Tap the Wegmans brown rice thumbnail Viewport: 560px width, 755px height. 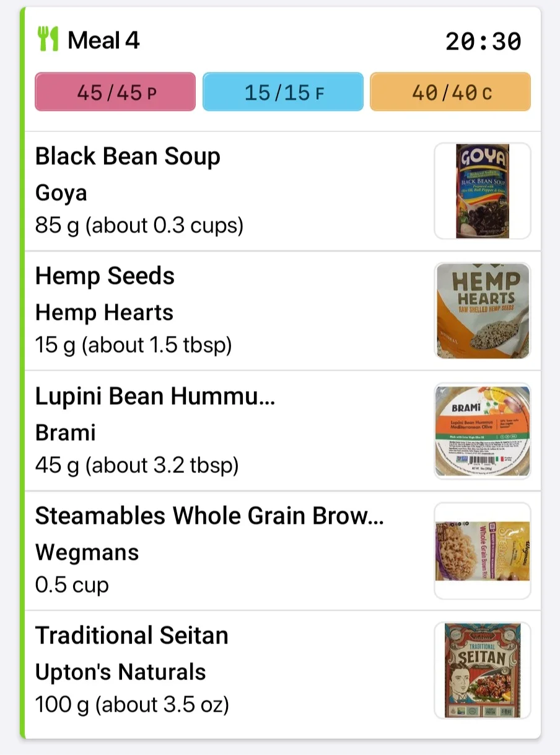point(483,550)
